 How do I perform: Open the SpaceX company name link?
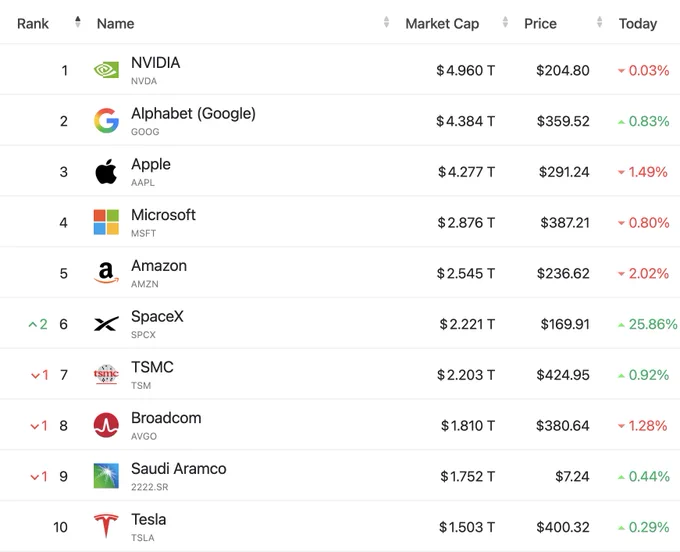pyautogui.click(x=157, y=316)
